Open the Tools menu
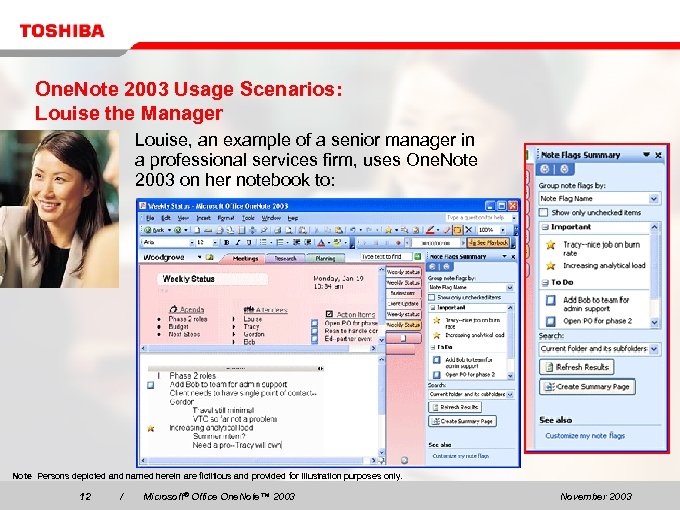680x510 pixels. [x=248, y=218]
